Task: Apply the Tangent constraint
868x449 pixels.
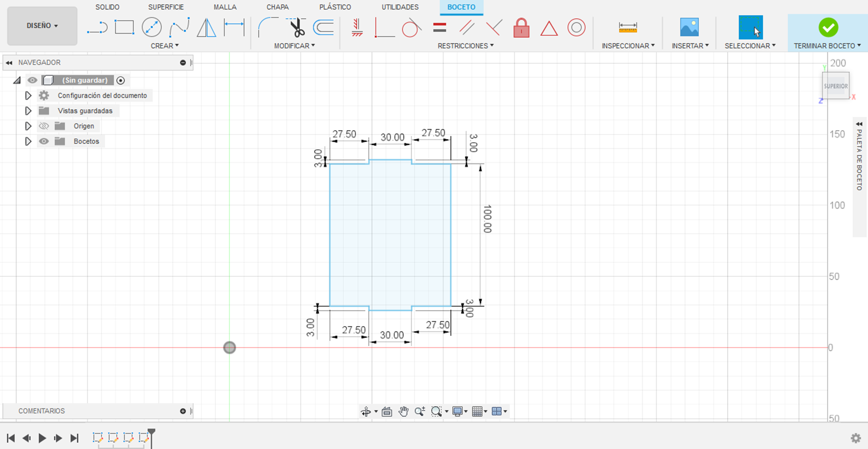Action: pyautogui.click(x=412, y=28)
